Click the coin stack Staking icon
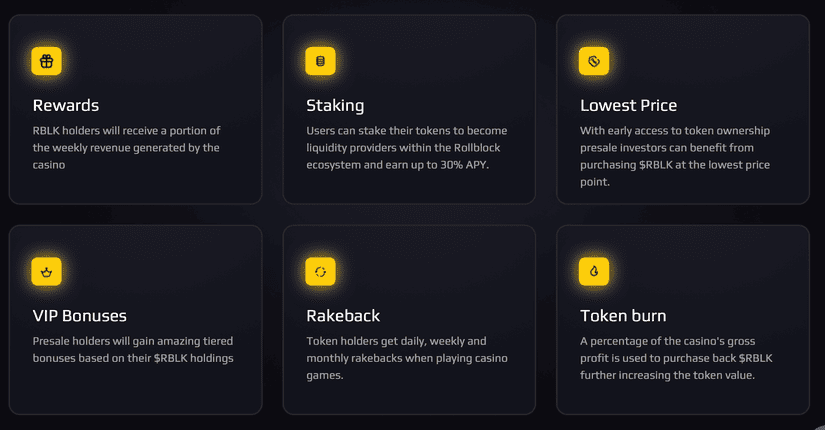 tap(320, 62)
